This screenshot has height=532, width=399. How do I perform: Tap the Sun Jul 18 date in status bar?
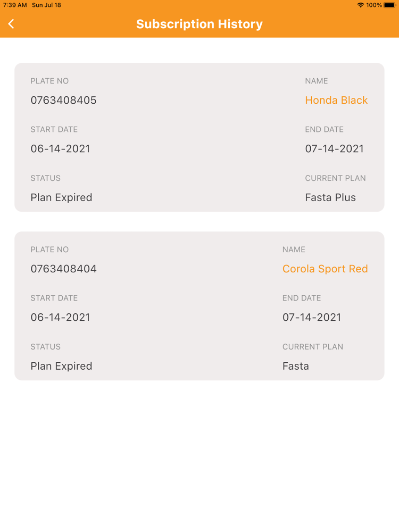pos(46,5)
